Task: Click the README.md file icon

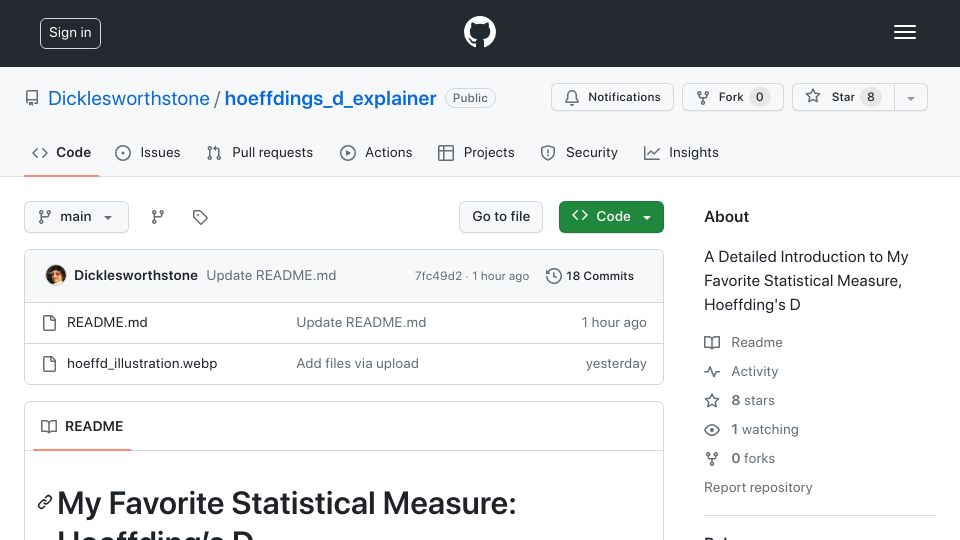Action: point(50,323)
